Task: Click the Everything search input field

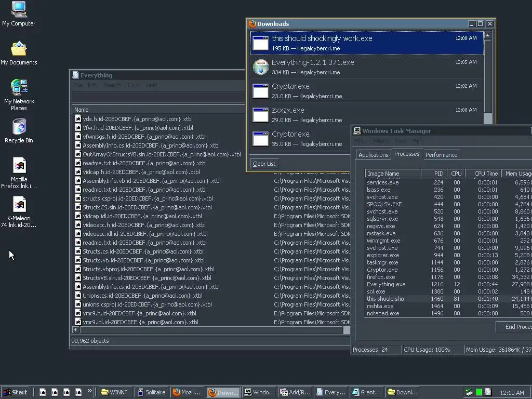Action: [x=158, y=97]
